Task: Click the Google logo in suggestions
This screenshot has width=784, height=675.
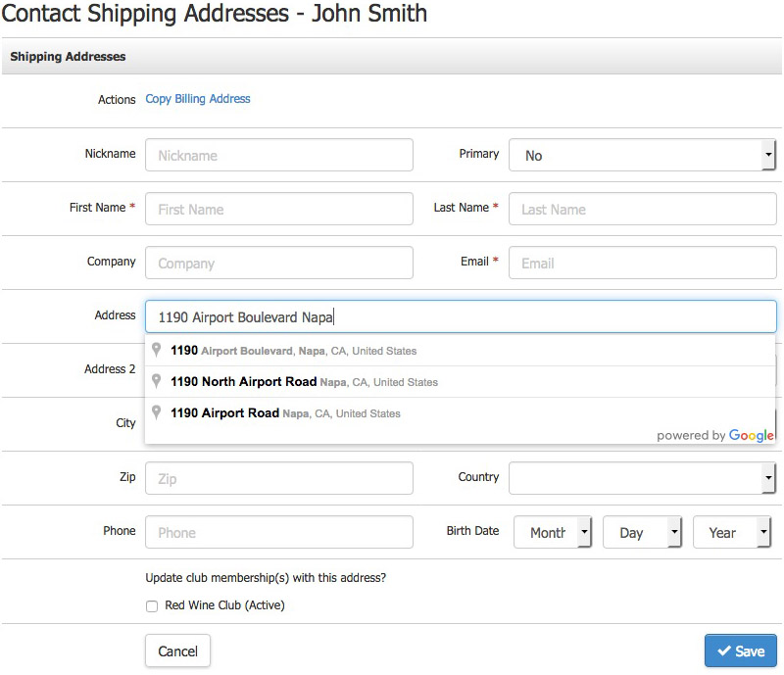Action: tap(751, 435)
